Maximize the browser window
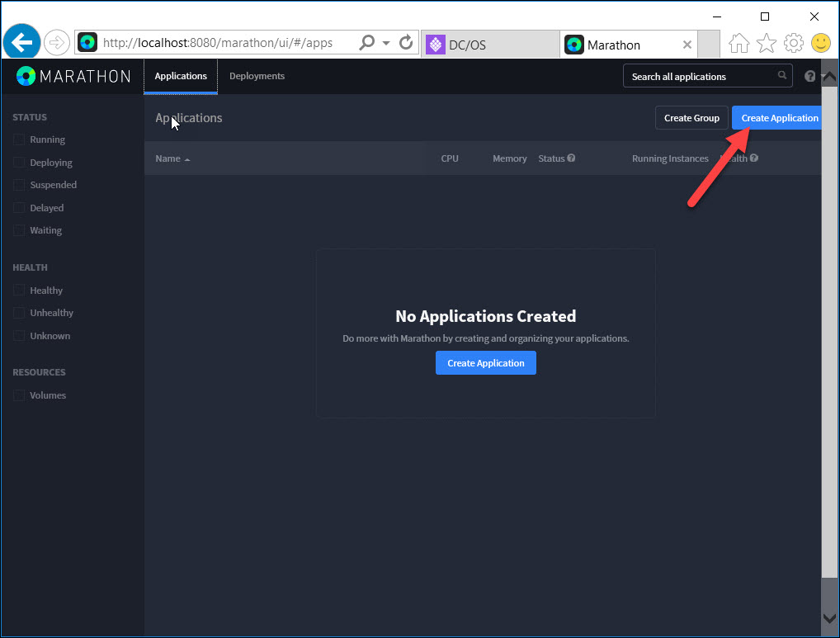The width and height of the screenshot is (840, 638). coord(765,17)
